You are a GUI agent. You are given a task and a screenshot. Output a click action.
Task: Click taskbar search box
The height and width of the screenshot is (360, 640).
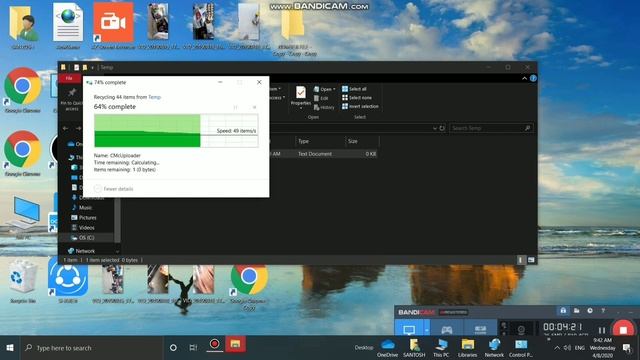92,348
